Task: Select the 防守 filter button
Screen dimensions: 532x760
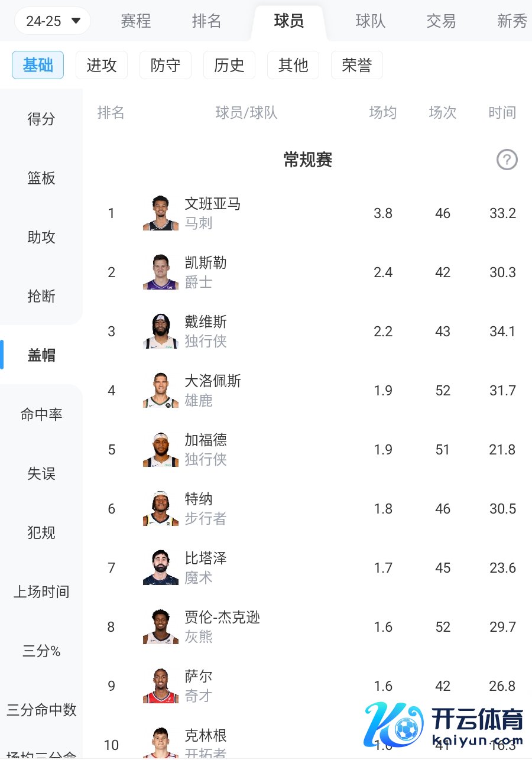Action: 166,65
